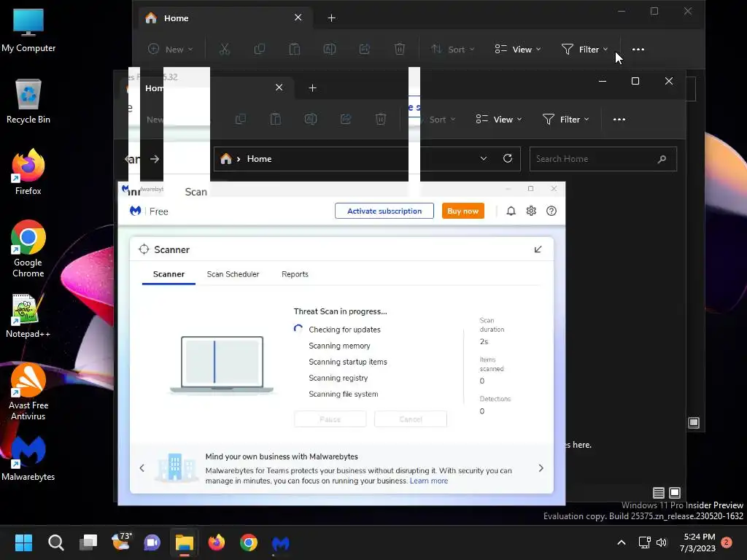Viewport: 747px width, 560px height.
Task: Click the volume icon in system tray
Action: coord(661,542)
